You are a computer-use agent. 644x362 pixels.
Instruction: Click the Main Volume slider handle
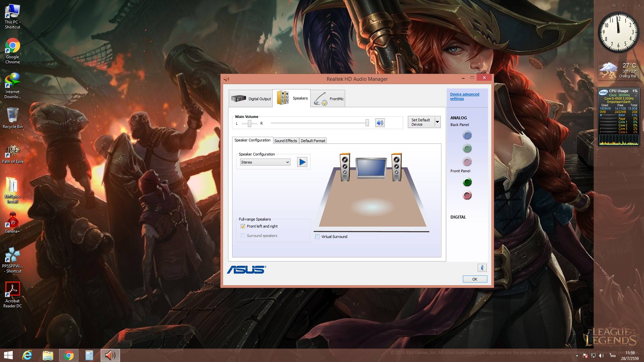(x=367, y=123)
